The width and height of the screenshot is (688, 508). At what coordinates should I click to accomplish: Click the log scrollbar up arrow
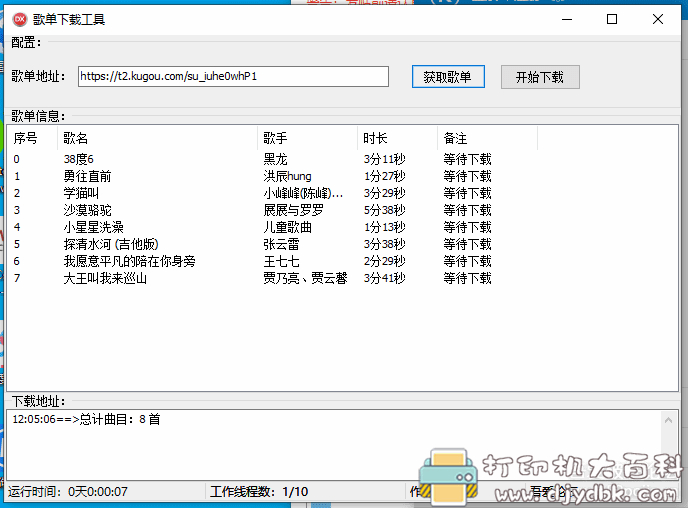(668, 420)
